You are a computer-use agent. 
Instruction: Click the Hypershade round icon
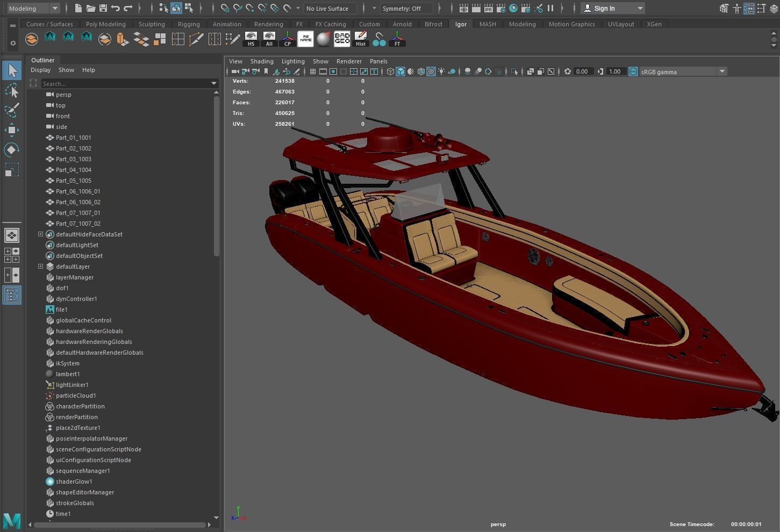coord(513,8)
